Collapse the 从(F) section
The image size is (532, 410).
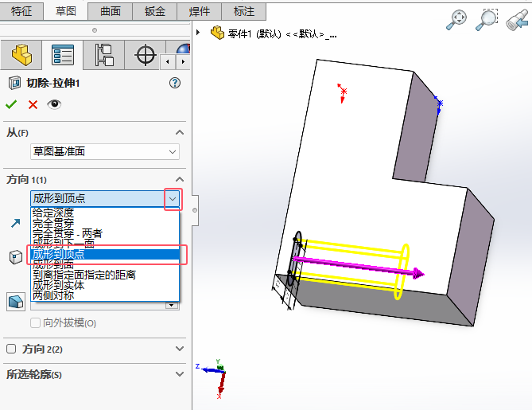point(180,132)
